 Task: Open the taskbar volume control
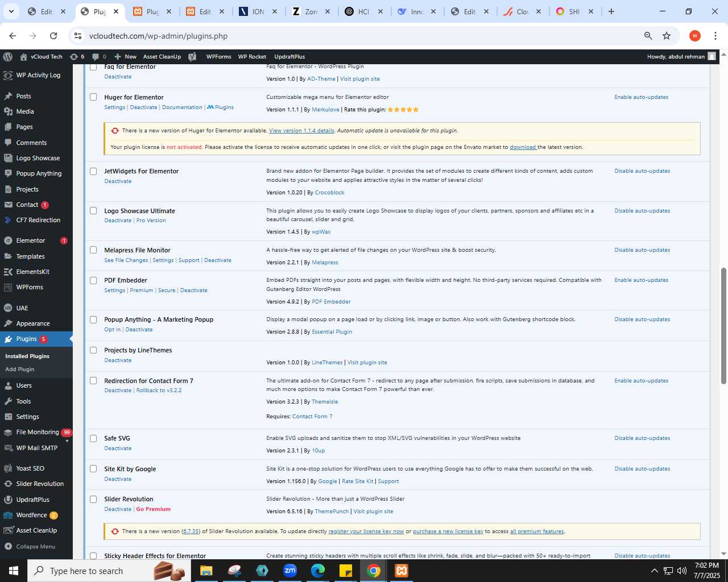pos(682,571)
